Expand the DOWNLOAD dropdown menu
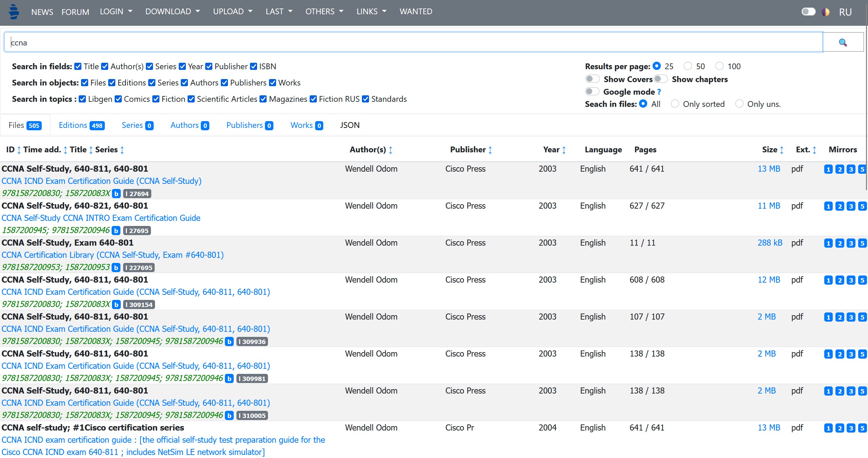Image resolution: width=868 pixels, height=458 pixels. [172, 12]
